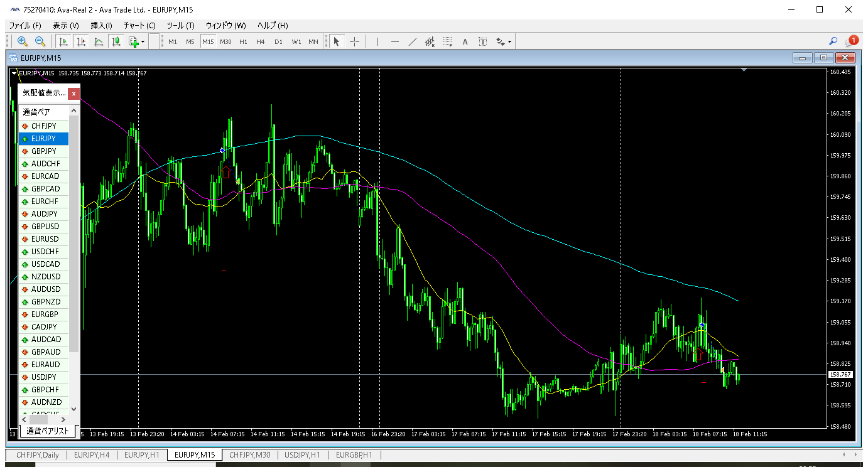
Task: Switch to W1 weekly timeframe
Action: (296, 42)
